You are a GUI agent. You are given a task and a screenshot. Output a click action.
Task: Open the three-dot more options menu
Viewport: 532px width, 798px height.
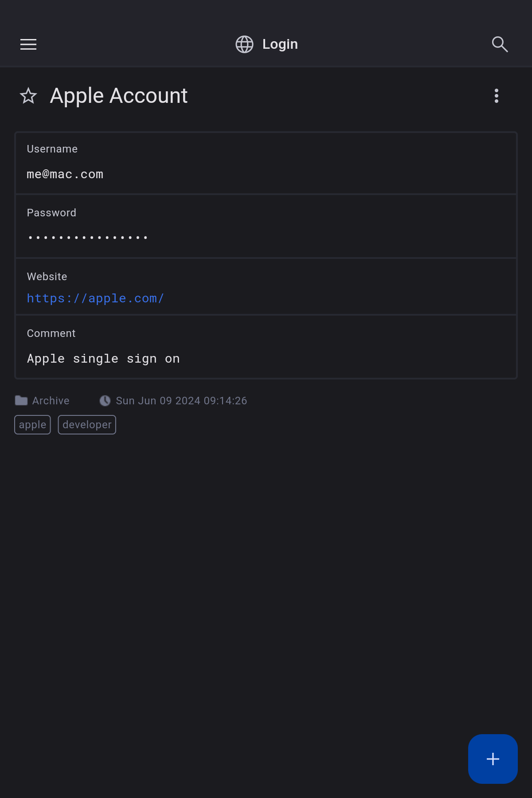pos(496,96)
